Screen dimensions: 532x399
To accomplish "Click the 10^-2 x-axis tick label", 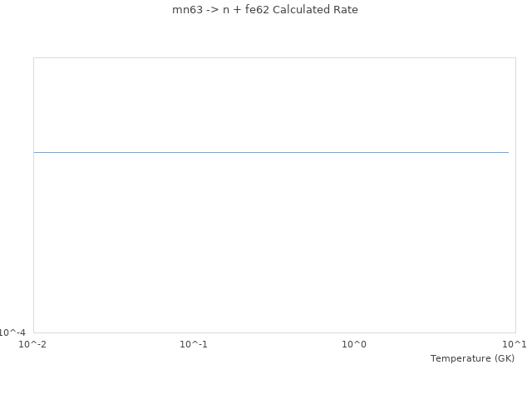I will pos(33,344).
